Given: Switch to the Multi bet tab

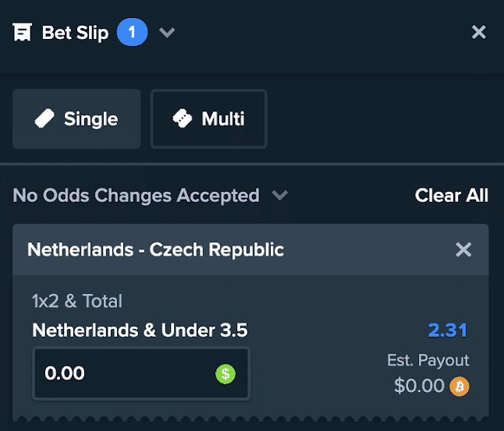Looking at the screenshot, I should tap(209, 118).
